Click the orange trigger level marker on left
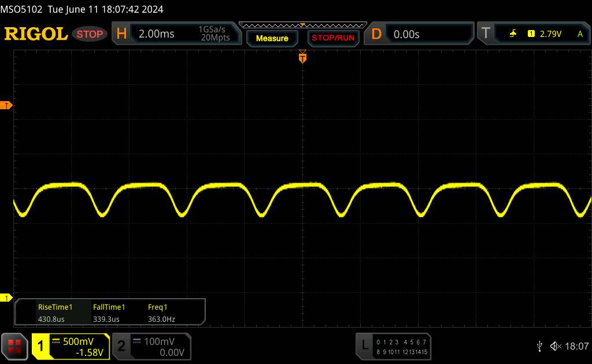The height and width of the screenshot is (364, 592). (6, 105)
